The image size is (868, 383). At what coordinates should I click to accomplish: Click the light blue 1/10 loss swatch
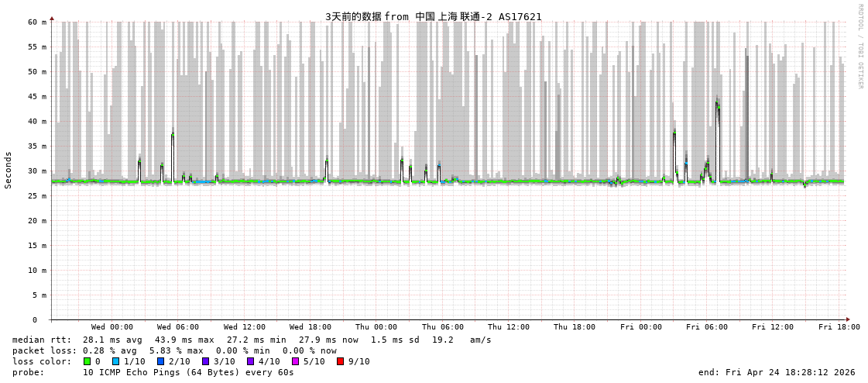pos(116,361)
